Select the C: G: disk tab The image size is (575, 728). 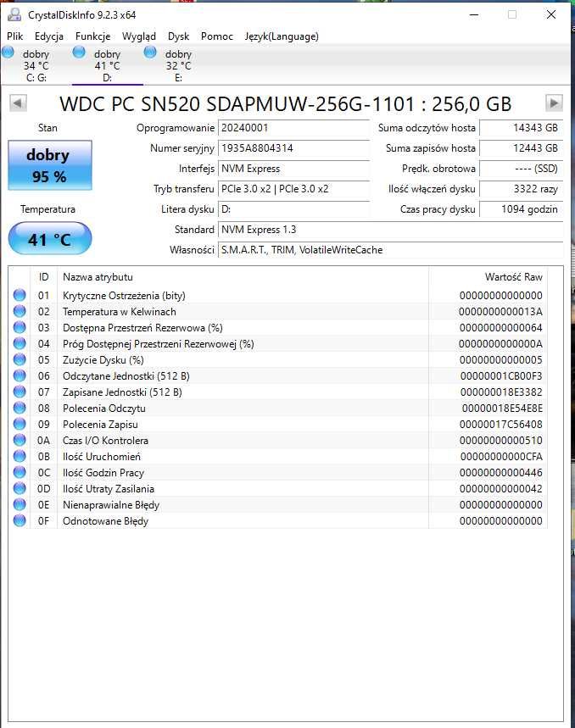[x=36, y=65]
